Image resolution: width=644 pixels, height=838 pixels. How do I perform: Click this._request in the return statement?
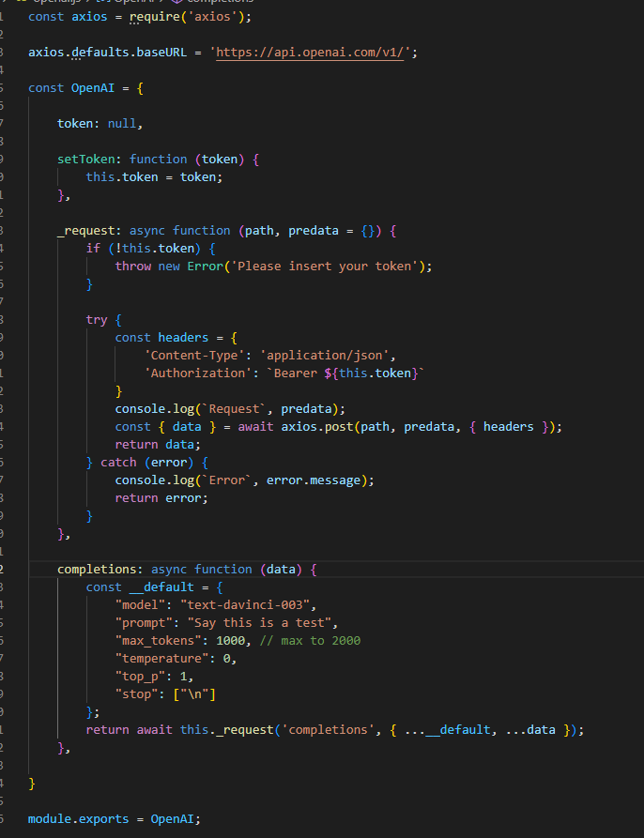pyautogui.click(x=226, y=729)
